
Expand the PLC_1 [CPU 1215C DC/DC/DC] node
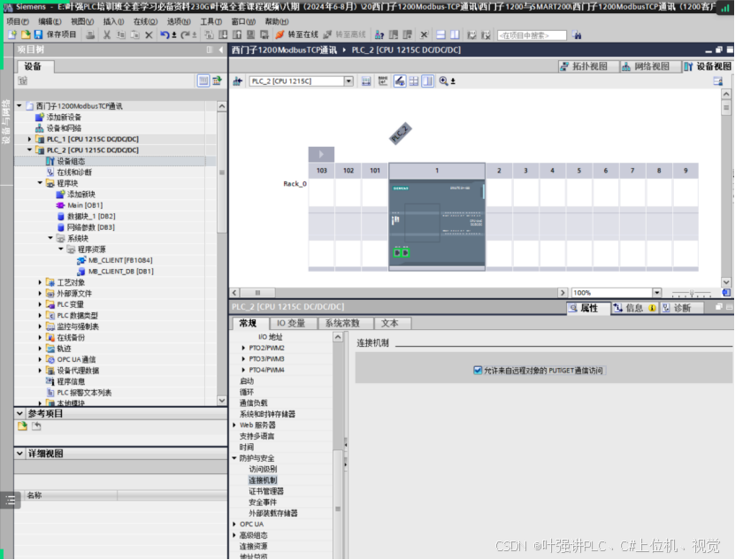[x=29, y=139]
